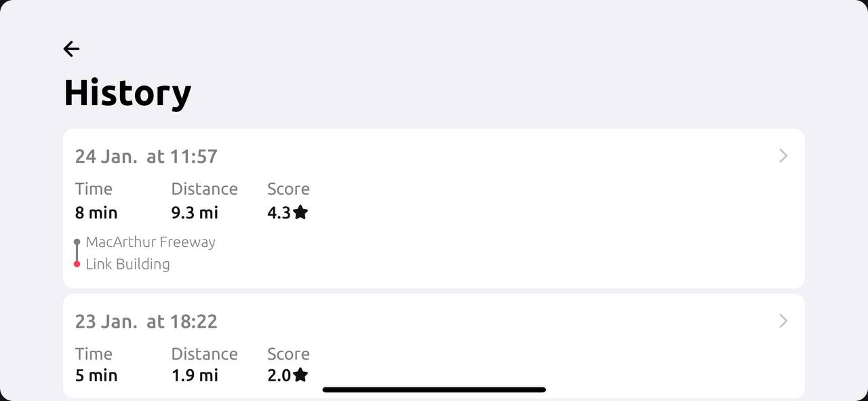Click the red destination dot icon
The height and width of the screenshot is (401, 868).
pos(77,264)
